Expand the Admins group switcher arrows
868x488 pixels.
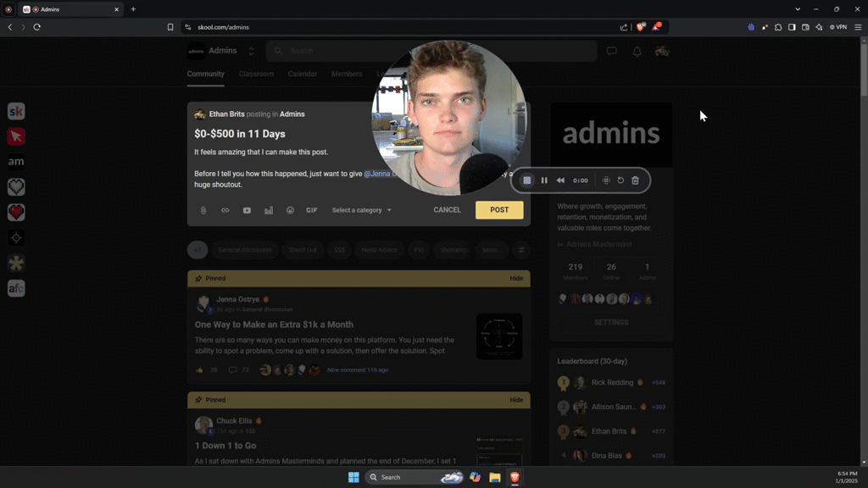(x=251, y=51)
